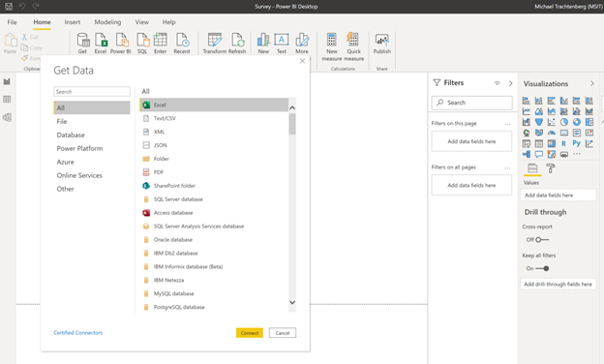Choose PostgreSQL database connector
This screenshot has height=364, width=604.
coord(214,307)
